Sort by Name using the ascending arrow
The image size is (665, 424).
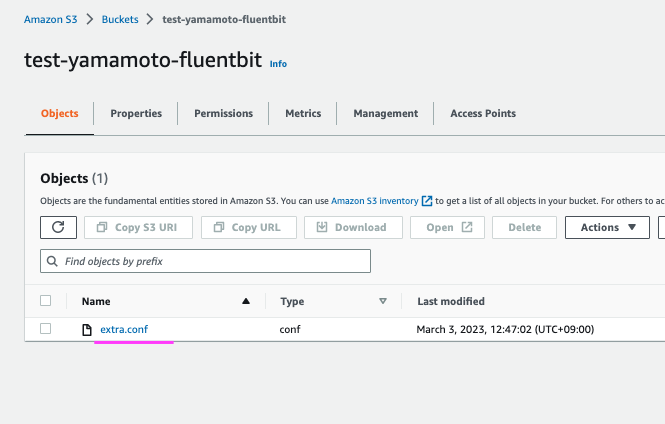point(246,301)
